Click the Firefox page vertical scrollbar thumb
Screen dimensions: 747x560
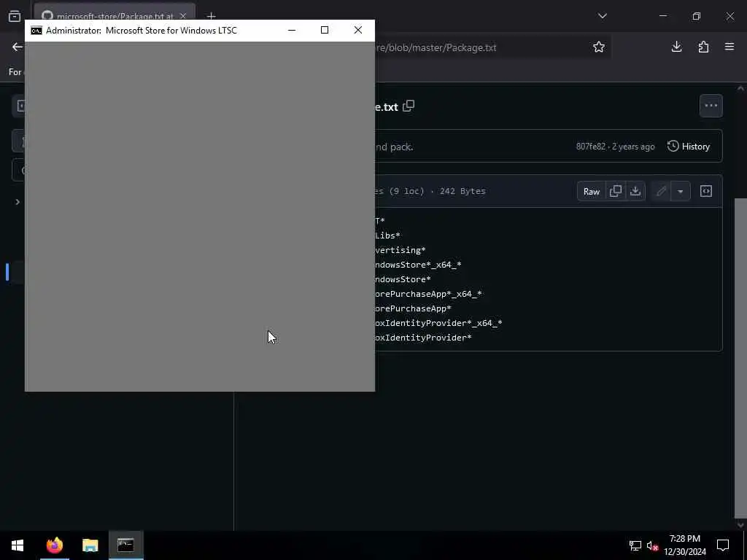point(740,357)
